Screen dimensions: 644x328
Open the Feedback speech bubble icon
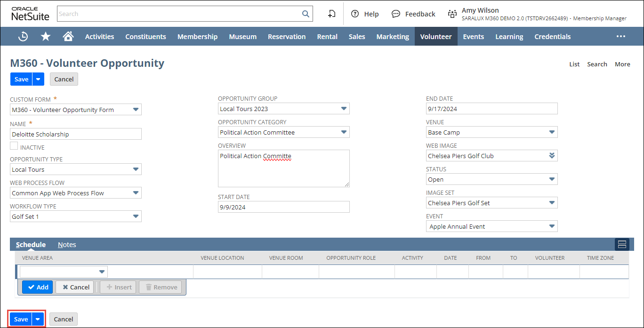pos(396,14)
